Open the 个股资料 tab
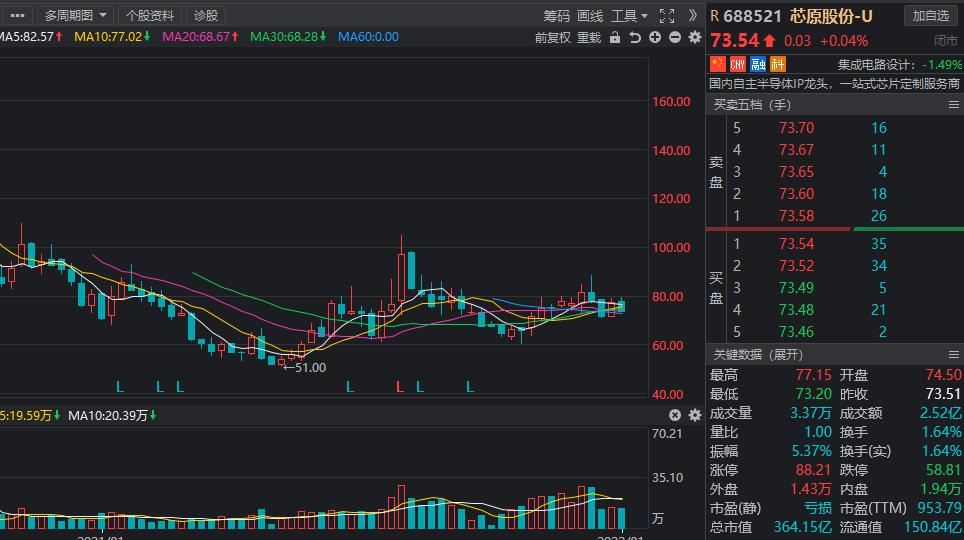The width and height of the screenshot is (964, 540). coord(150,15)
